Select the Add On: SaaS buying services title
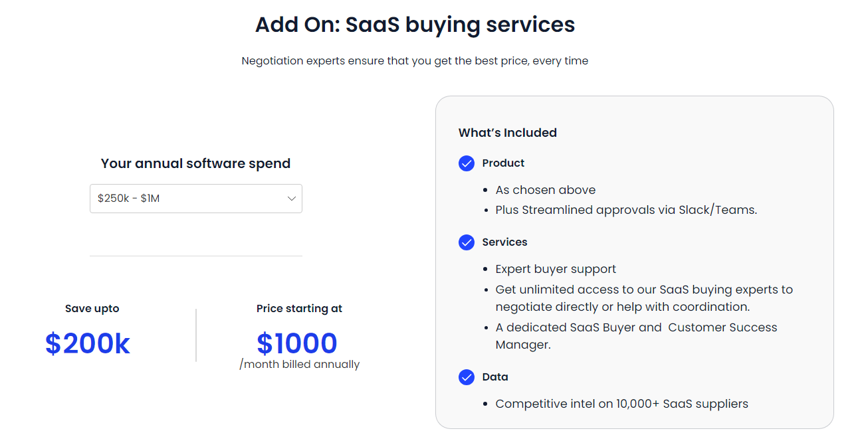Screen dimensions: 868x433 (415, 25)
